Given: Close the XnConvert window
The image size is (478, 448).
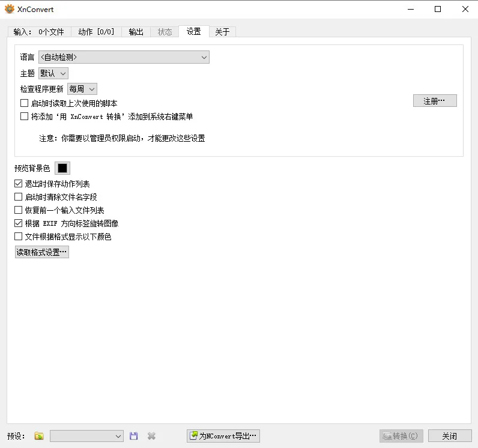Looking at the screenshot, I should (x=465, y=9).
